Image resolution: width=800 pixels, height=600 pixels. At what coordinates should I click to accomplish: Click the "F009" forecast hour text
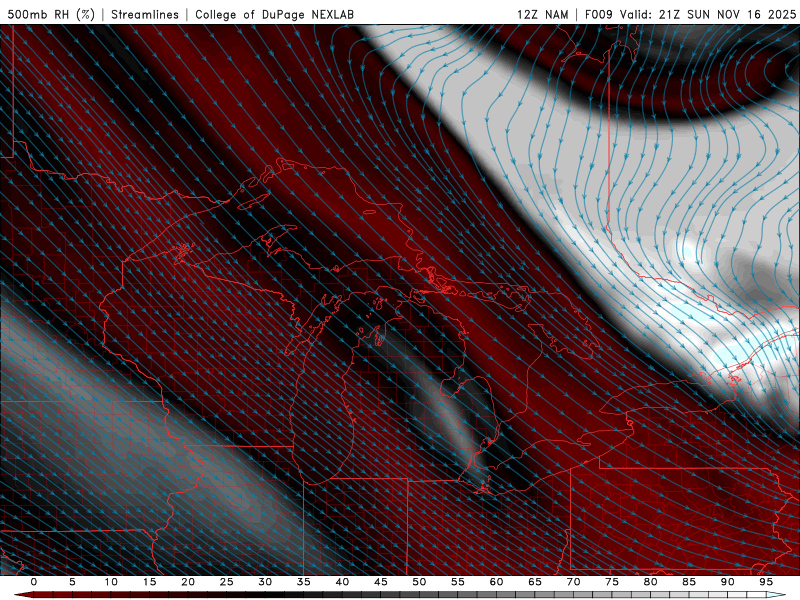(x=599, y=14)
